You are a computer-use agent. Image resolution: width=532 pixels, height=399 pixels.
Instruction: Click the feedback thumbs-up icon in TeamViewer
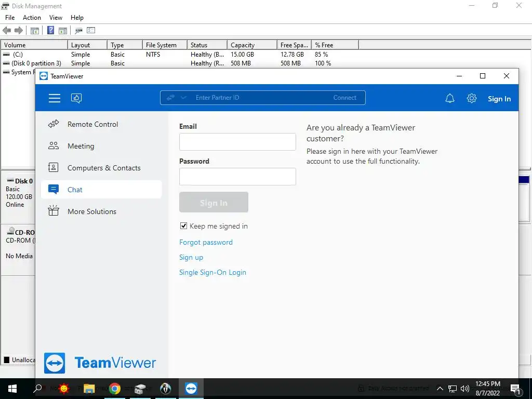tap(76, 98)
